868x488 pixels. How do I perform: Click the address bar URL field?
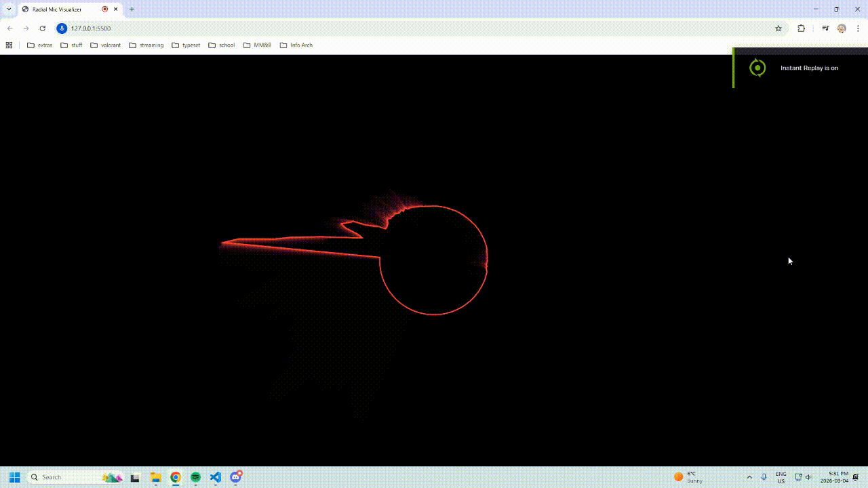(x=92, y=28)
